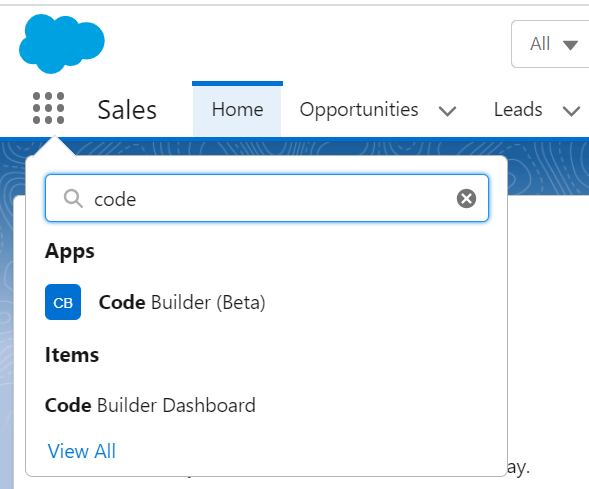Click the Salesforce cloud logo

click(x=62, y=44)
